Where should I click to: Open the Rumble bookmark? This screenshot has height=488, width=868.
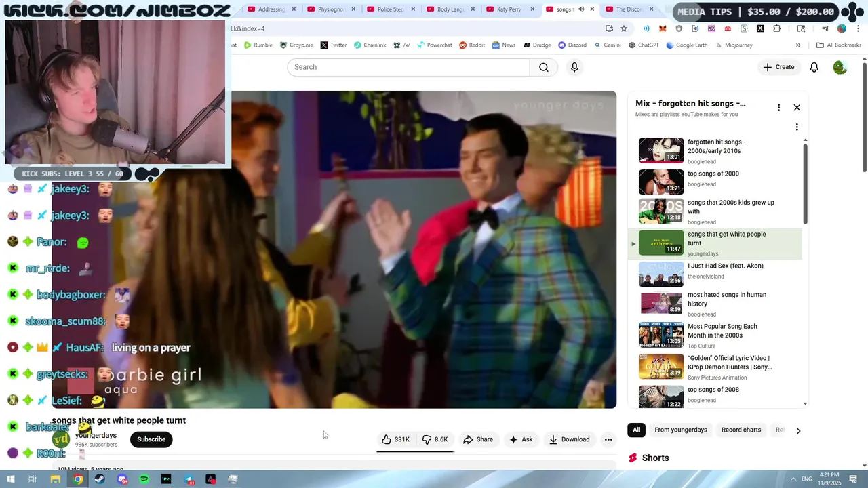258,45
